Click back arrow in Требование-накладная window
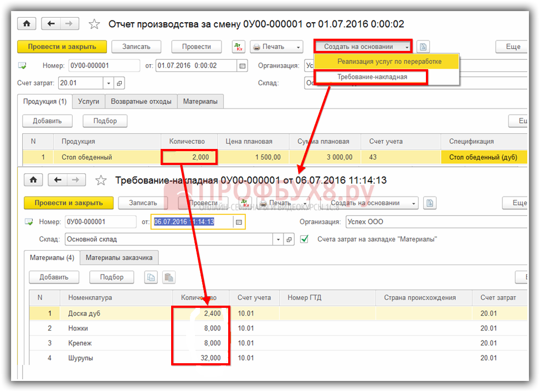540x392 pixels. pos(56,180)
